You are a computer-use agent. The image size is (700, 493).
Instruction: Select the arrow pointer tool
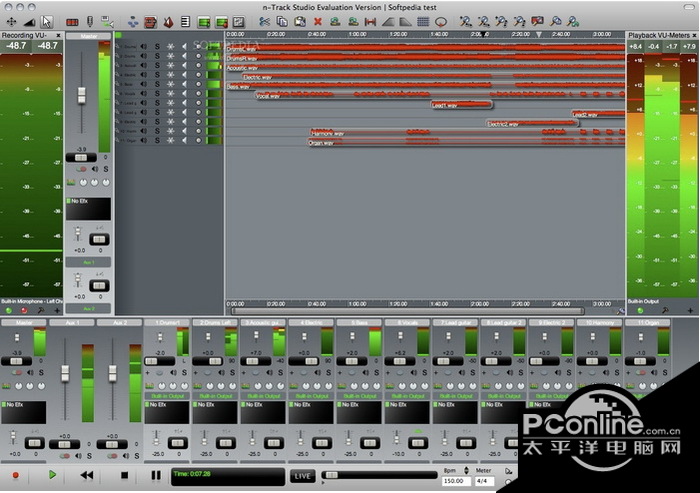coord(46,21)
